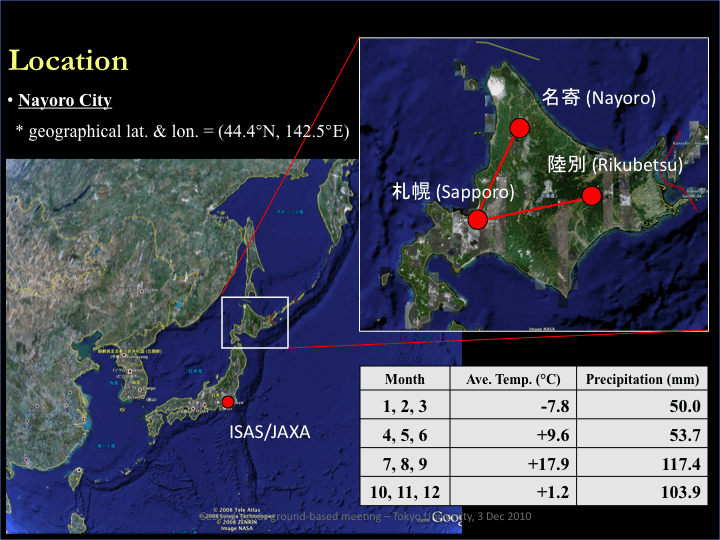Select the 10, 11, 12 month row cell
This screenshot has width=720, height=540.
click(404, 492)
